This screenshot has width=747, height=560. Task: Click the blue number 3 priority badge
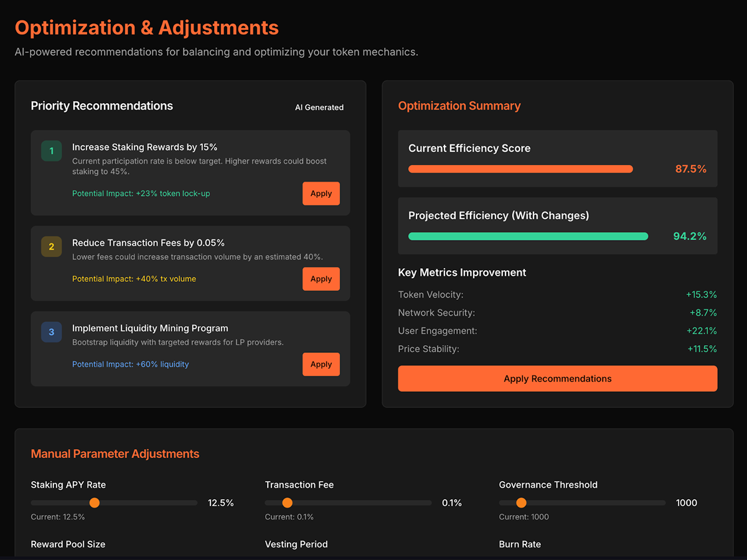coord(52,332)
